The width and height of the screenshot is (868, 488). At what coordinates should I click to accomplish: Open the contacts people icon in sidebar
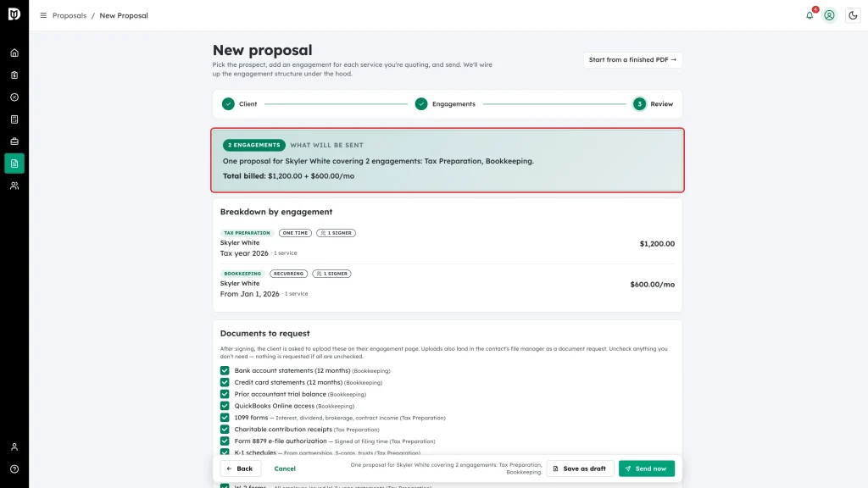pyautogui.click(x=14, y=186)
